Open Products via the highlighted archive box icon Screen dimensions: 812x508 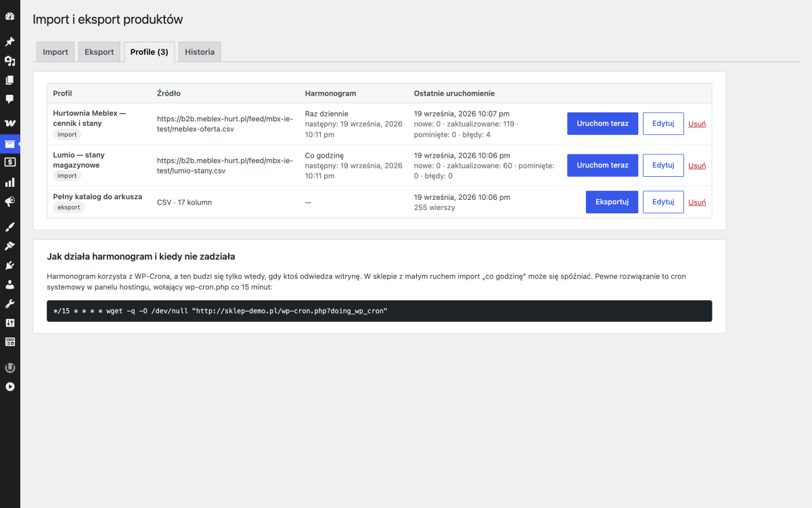tap(10, 144)
